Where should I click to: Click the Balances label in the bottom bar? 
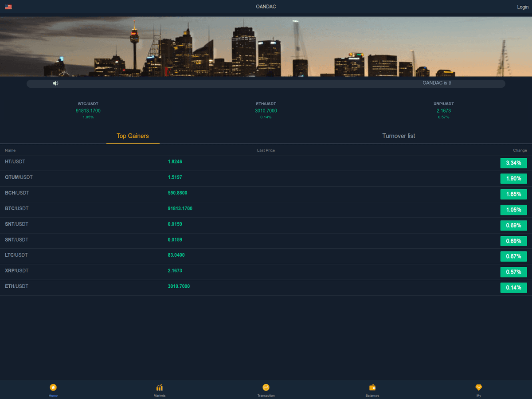pyautogui.click(x=372, y=395)
